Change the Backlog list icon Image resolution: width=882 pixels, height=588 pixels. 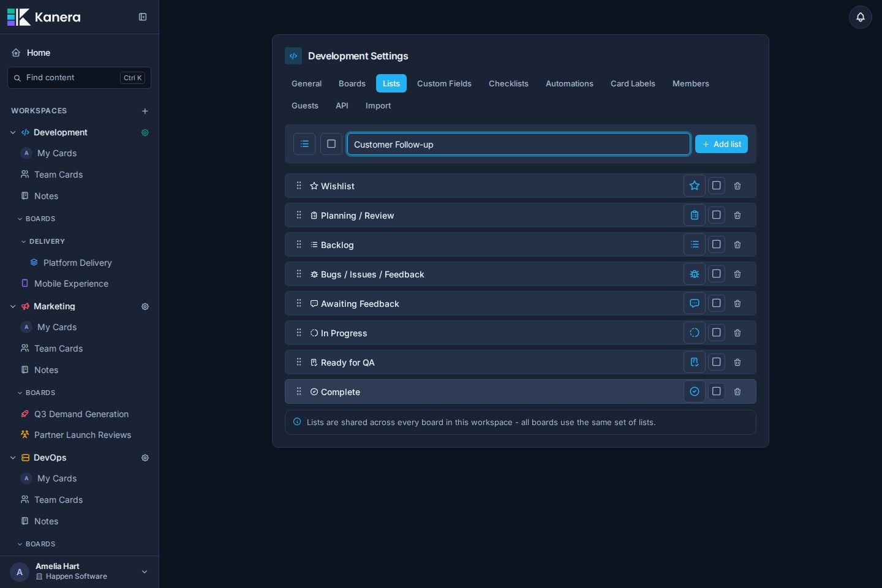pyautogui.click(x=695, y=244)
